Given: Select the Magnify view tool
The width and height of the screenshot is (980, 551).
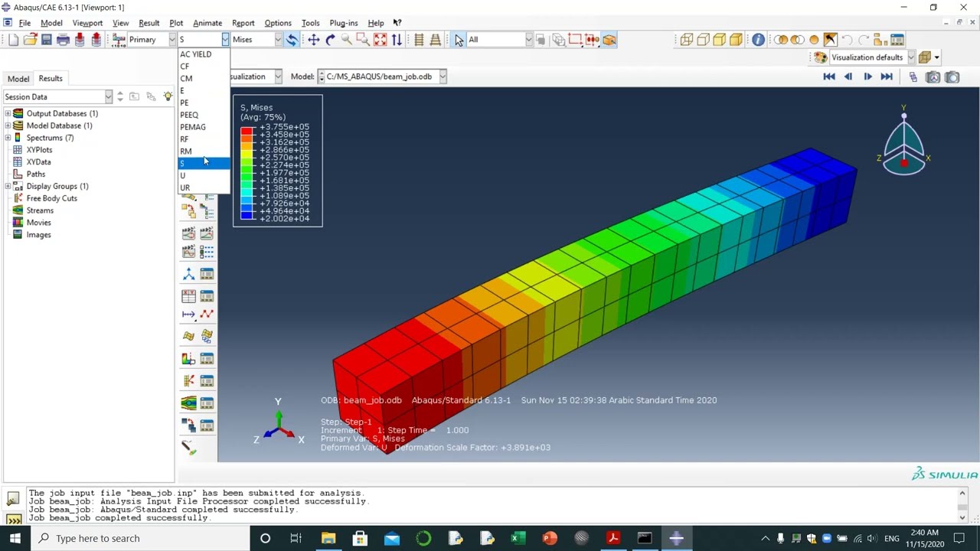Looking at the screenshot, I should (x=347, y=40).
